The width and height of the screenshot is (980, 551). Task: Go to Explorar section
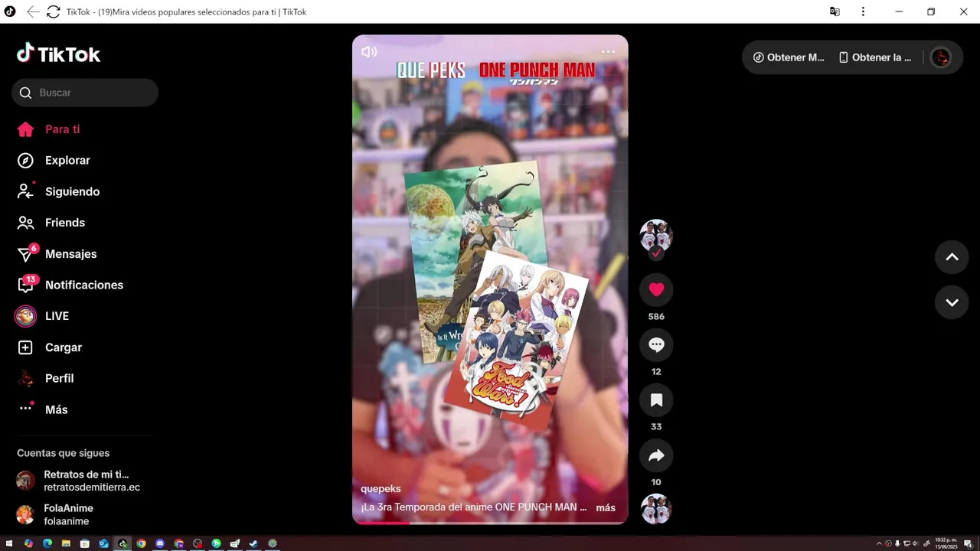pyautogui.click(x=54, y=161)
